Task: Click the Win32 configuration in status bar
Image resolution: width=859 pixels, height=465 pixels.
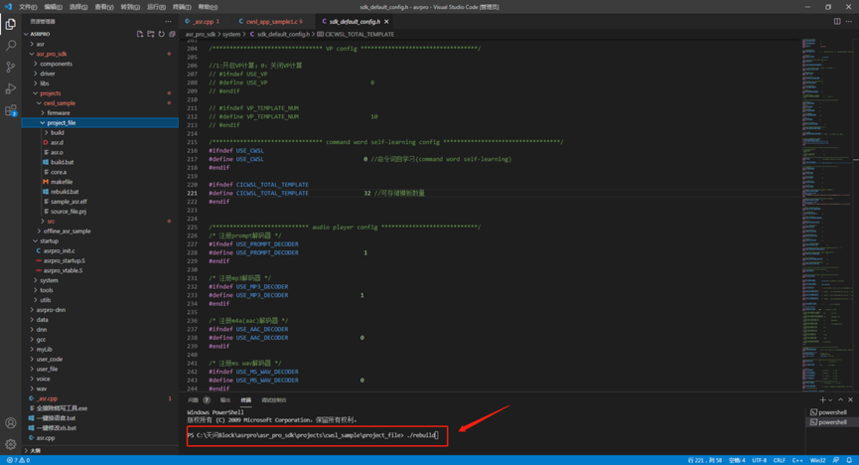Action: pos(818,460)
